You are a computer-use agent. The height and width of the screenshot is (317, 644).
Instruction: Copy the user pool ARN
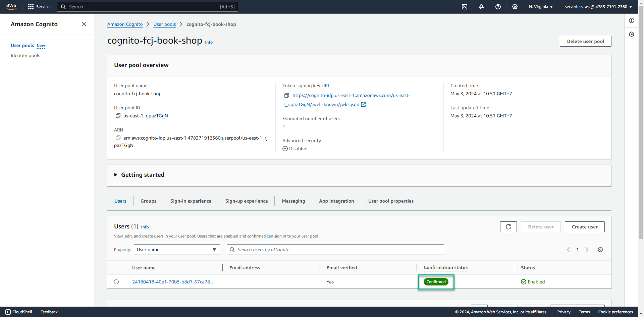point(118,138)
